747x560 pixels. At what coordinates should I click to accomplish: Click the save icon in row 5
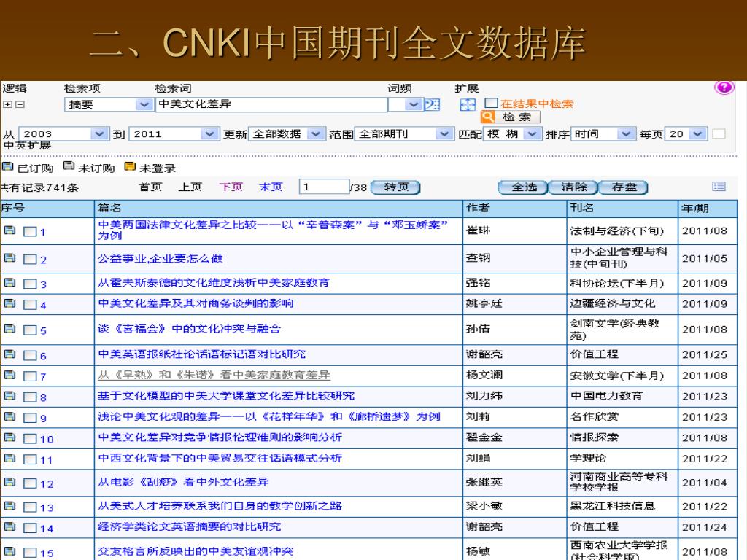[x=9, y=329]
